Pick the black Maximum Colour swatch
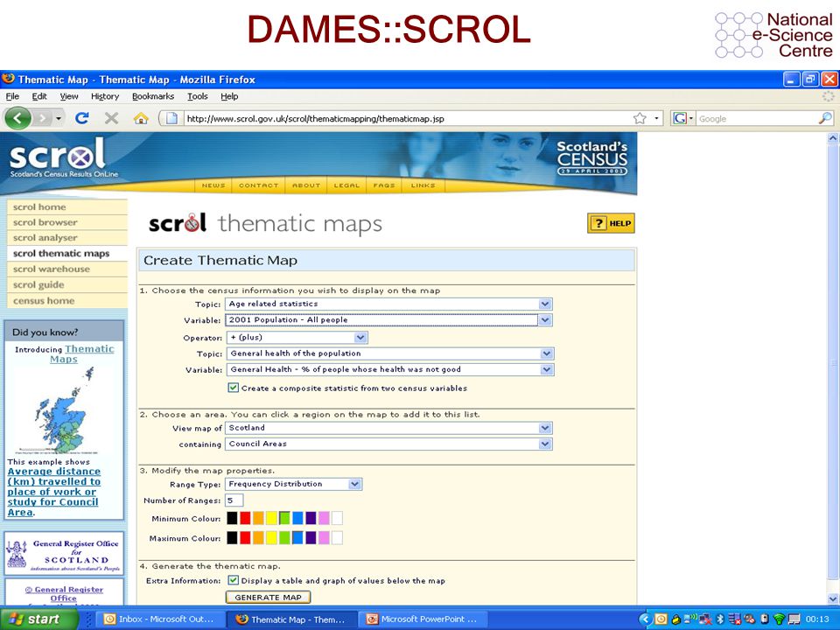840x630 pixels. (232, 538)
